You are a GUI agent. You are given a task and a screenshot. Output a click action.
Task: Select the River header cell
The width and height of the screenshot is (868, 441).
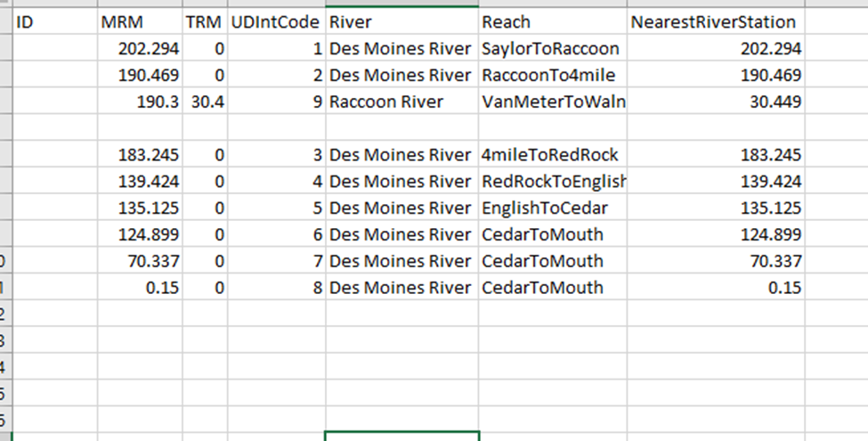402,21
